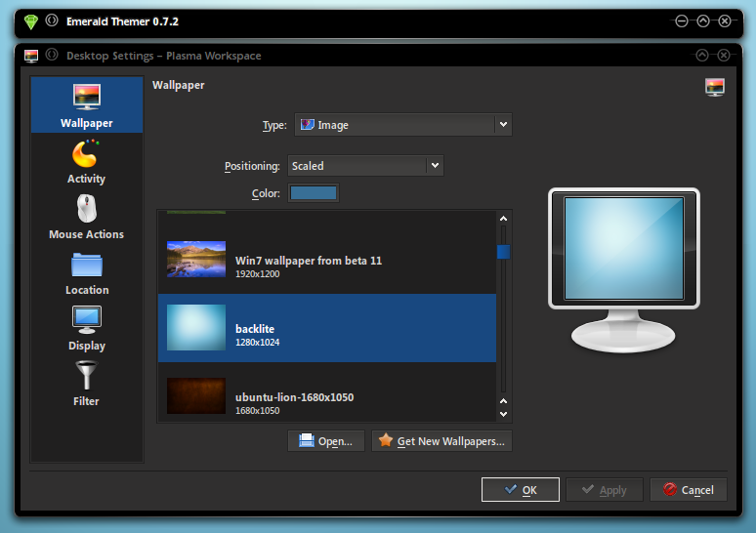Open Mouse Actions settings from the mouse icon
The width and height of the screenshot is (756, 533).
pyautogui.click(x=87, y=209)
